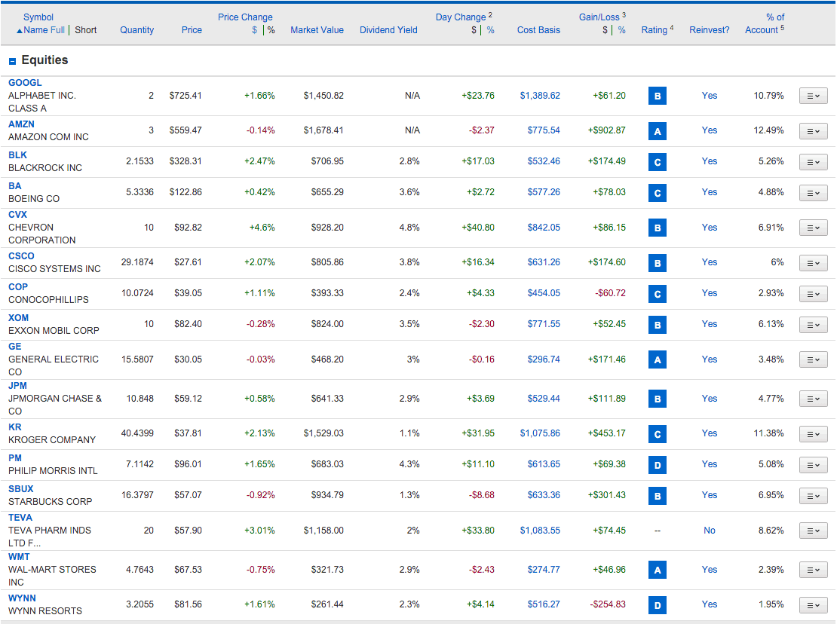840x624 pixels.
Task: Open the SBUX symbol link
Action: [x=21, y=488]
